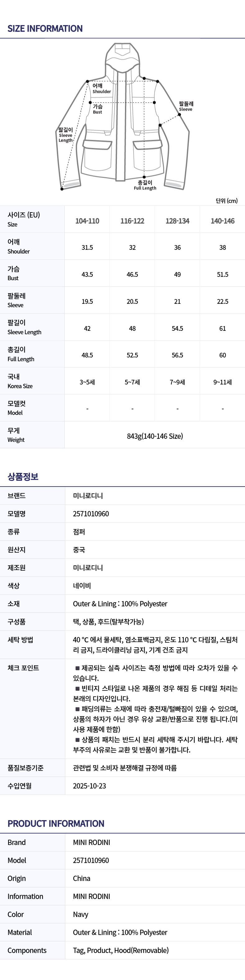Select the 140-146 size column header

[x=223, y=221]
